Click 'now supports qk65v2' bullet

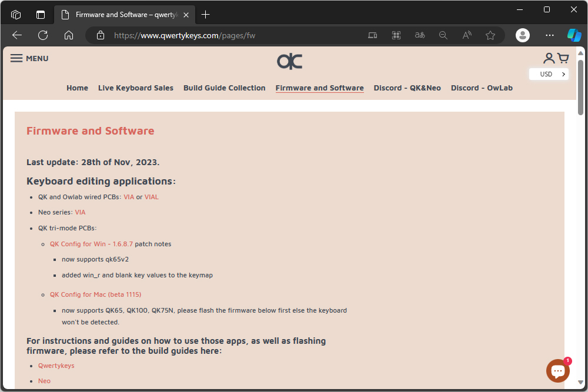[95, 259]
